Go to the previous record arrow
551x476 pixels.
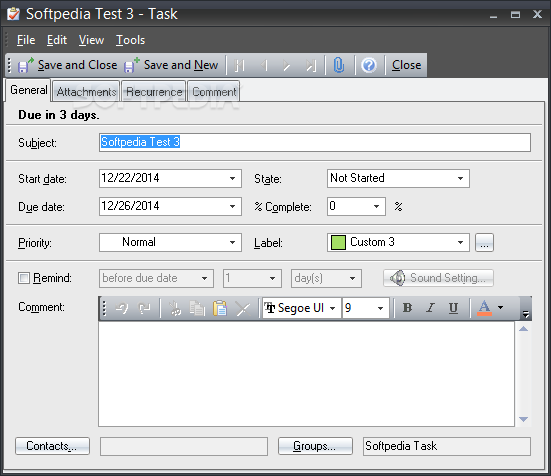coord(264,65)
